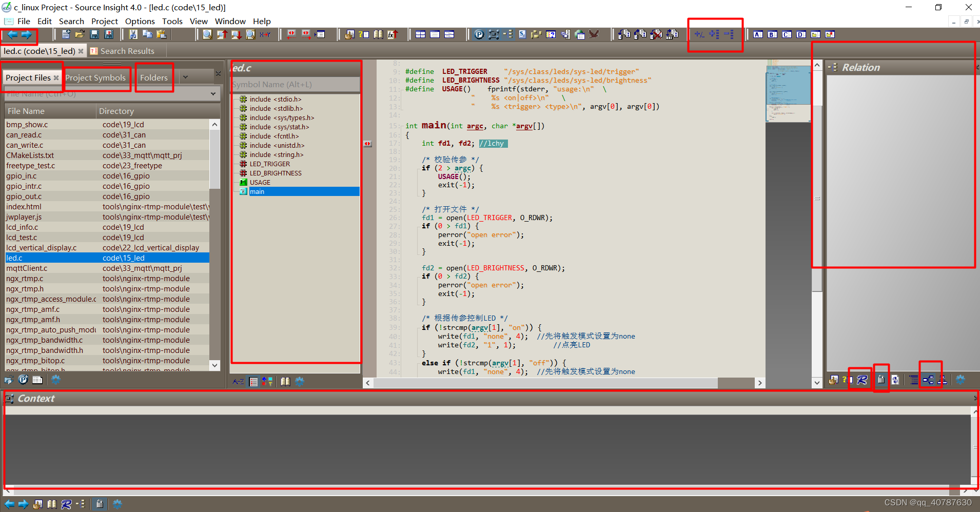Open symbol window settings gear
980x512 pixels.
300,381
